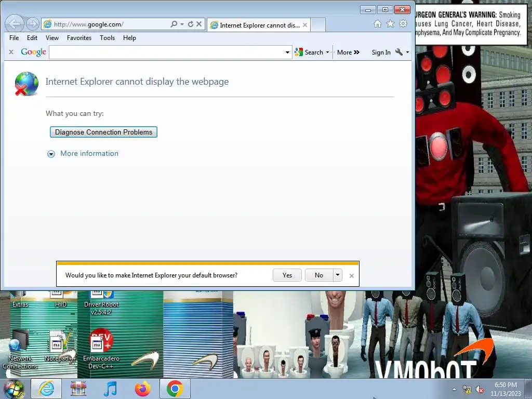Click the More information link
Image resolution: width=532 pixels, height=399 pixels.
tap(89, 153)
